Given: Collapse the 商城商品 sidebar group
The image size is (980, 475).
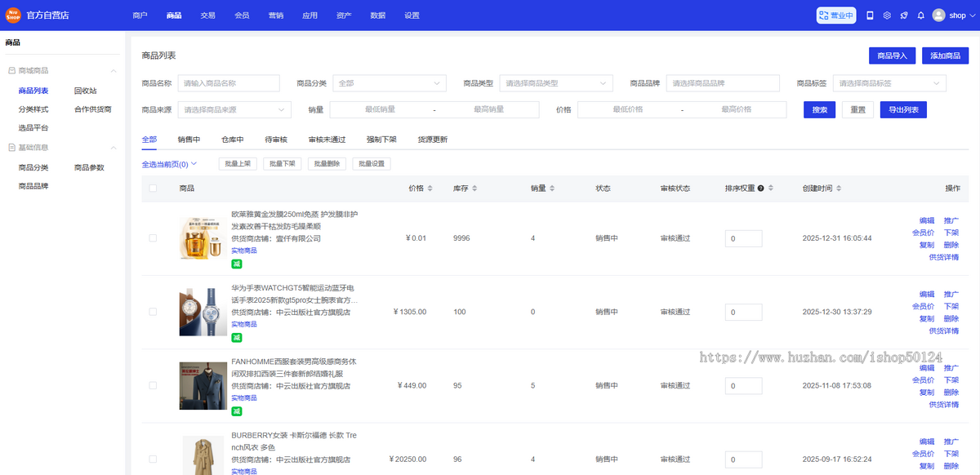Looking at the screenshot, I should coord(114,71).
